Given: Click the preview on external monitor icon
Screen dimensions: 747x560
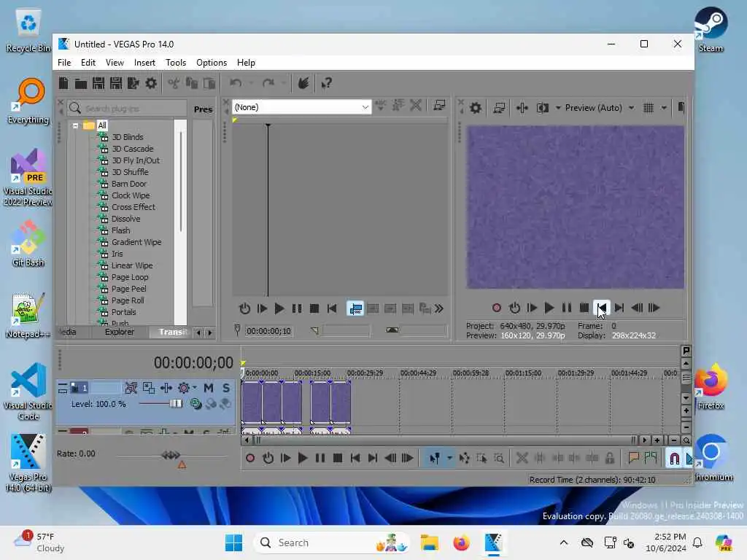Looking at the screenshot, I should [x=499, y=108].
